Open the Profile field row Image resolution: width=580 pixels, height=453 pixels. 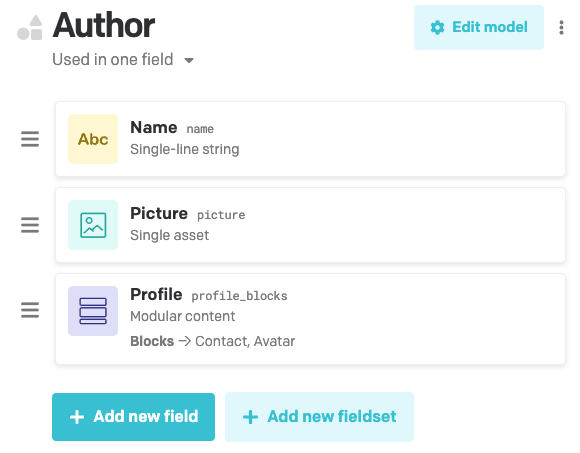click(310, 319)
